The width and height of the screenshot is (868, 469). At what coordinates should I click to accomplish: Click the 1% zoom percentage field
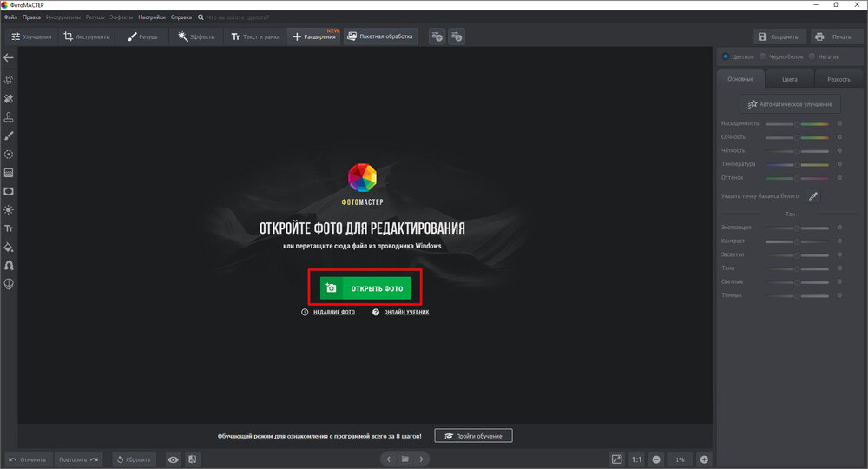[680, 459]
